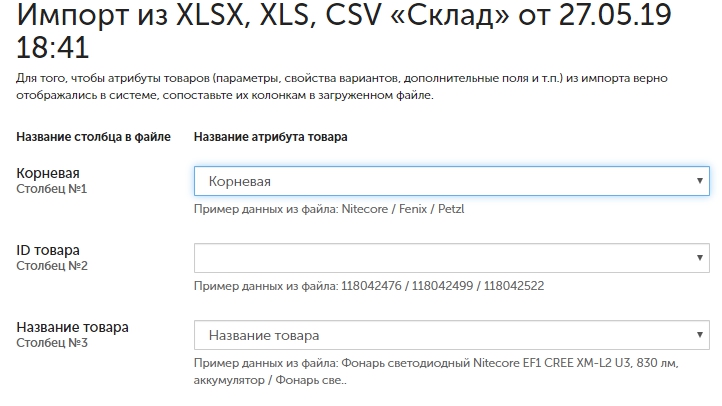The image size is (722, 406).
Task: Click the Корневая column name label
Action: (x=48, y=173)
